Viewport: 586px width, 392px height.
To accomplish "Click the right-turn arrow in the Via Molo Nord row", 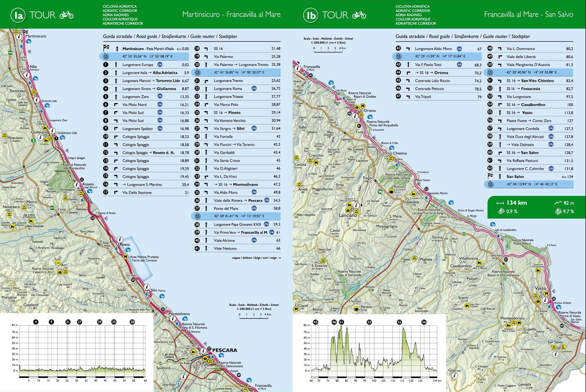I will (x=116, y=105).
